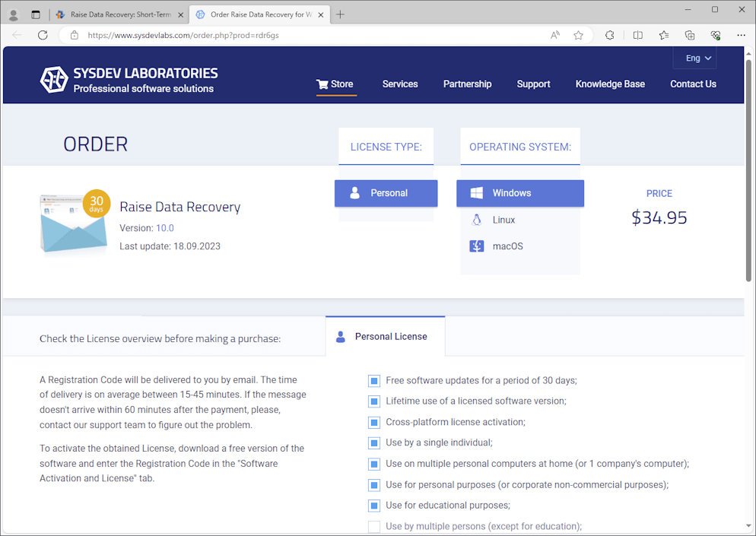Open the Knowledge Base menu
Image resolution: width=756 pixels, height=536 pixels.
609,84
